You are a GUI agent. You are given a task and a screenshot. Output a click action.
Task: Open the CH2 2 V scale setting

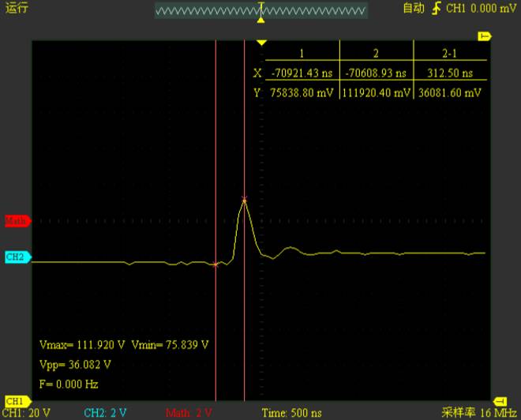tap(106, 413)
